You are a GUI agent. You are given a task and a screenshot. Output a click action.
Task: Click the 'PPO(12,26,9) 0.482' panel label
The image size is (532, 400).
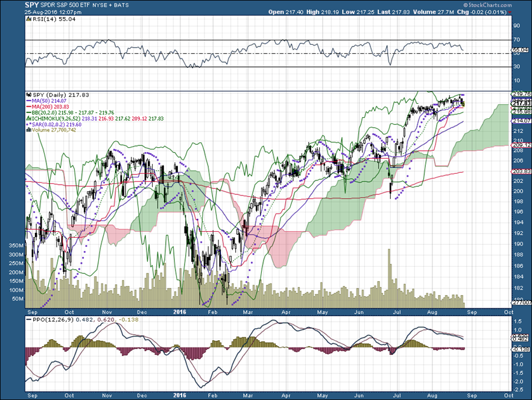(x=62, y=320)
